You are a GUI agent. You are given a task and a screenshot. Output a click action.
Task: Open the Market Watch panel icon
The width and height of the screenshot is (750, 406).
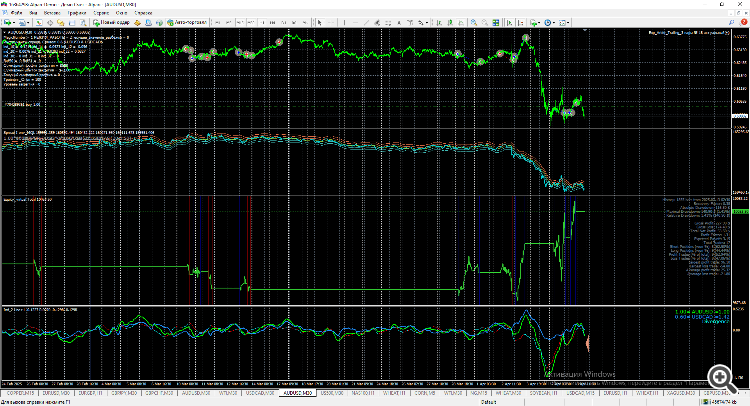(39, 22)
